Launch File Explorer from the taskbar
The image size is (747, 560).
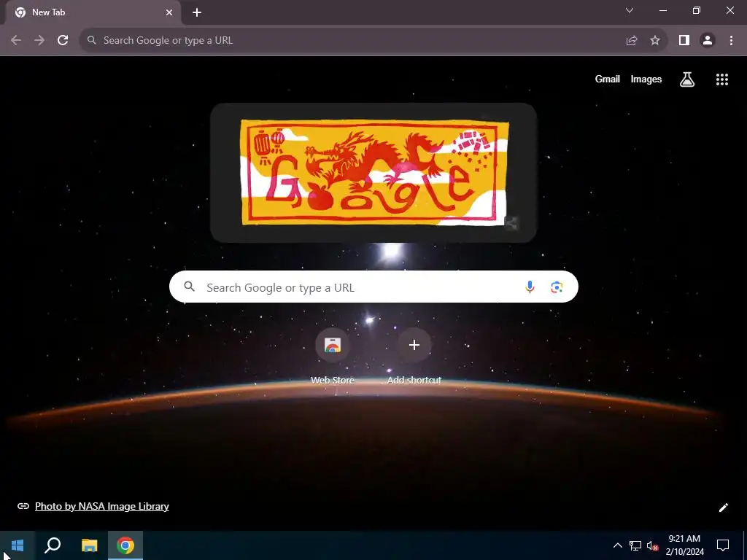(89, 545)
